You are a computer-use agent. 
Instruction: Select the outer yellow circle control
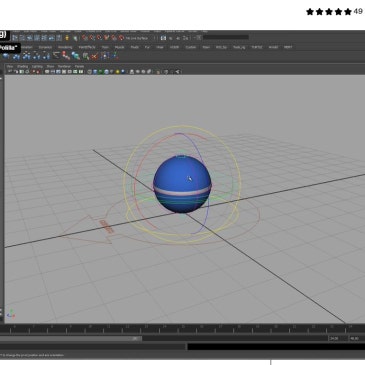point(182,181)
